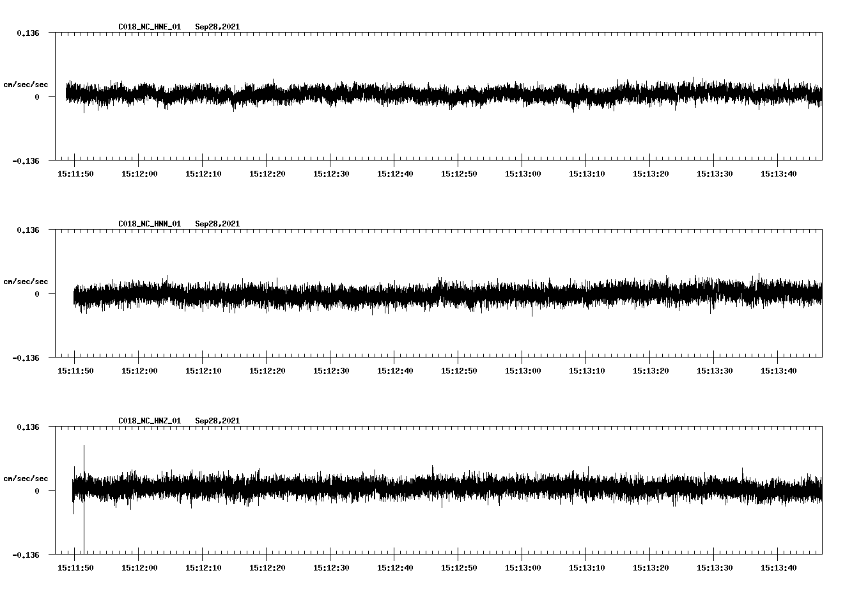Click the 15:12:00 time label under HNZ plot
This screenshot has width=868, height=591.
pos(139,568)
